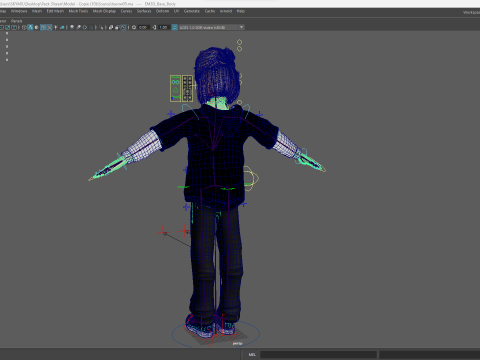Click the gamma reset icon
This screenshot has width=480, height=360.
(154, 27)
